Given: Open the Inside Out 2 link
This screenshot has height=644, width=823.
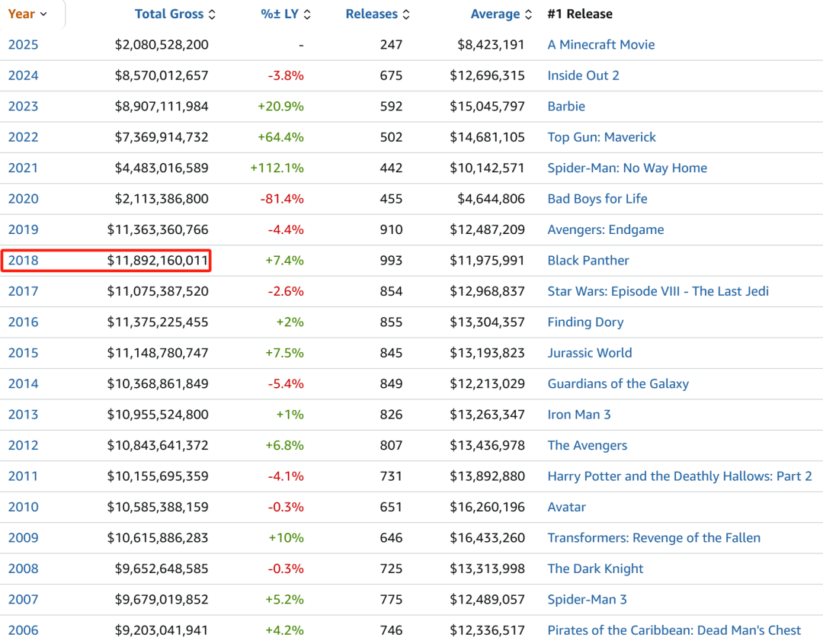Looking at the screenshot, I should (x=583, y=75).
